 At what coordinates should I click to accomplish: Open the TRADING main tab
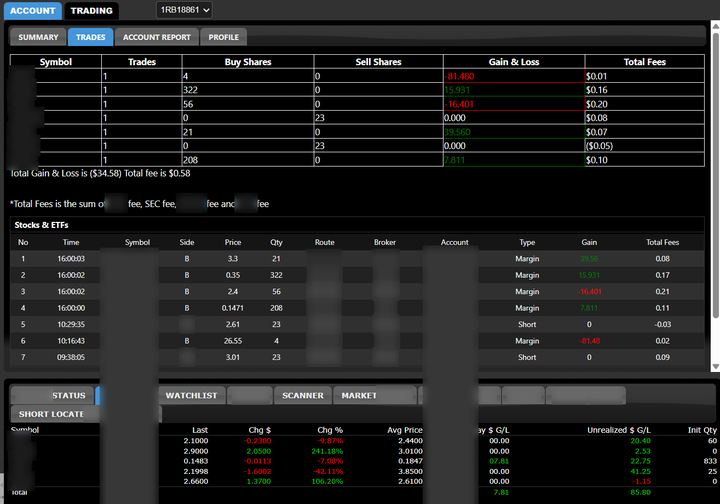tap(91, 11)
